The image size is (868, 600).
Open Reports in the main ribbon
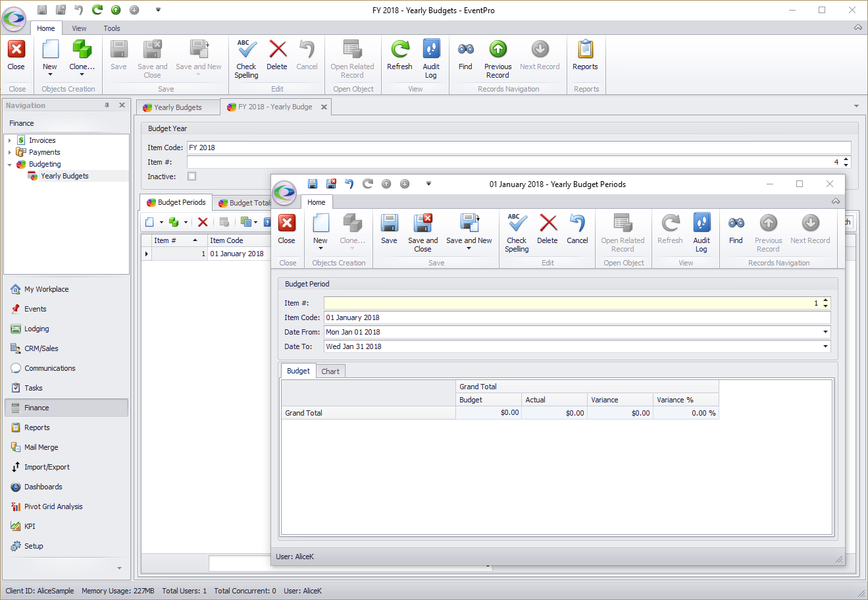585,55
